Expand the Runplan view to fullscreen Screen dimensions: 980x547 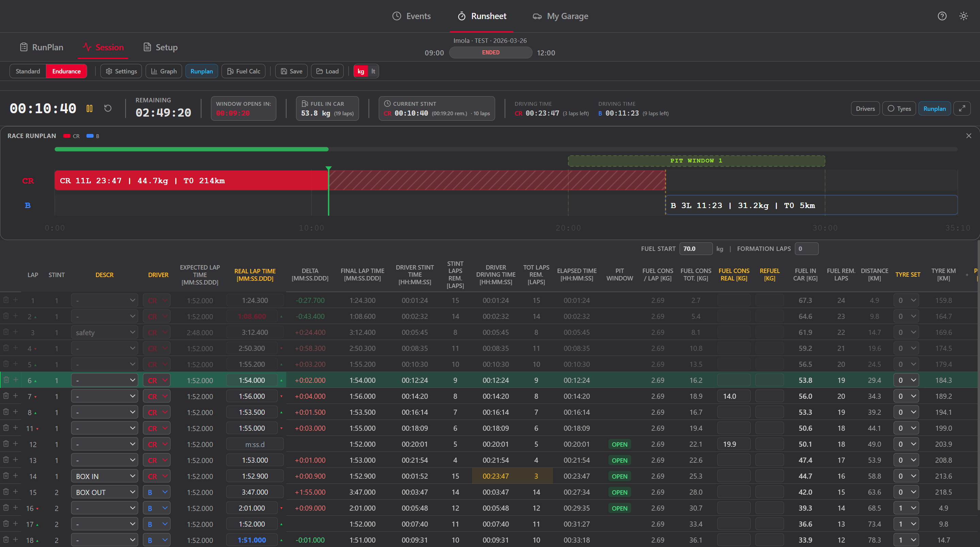click(963, 108)
